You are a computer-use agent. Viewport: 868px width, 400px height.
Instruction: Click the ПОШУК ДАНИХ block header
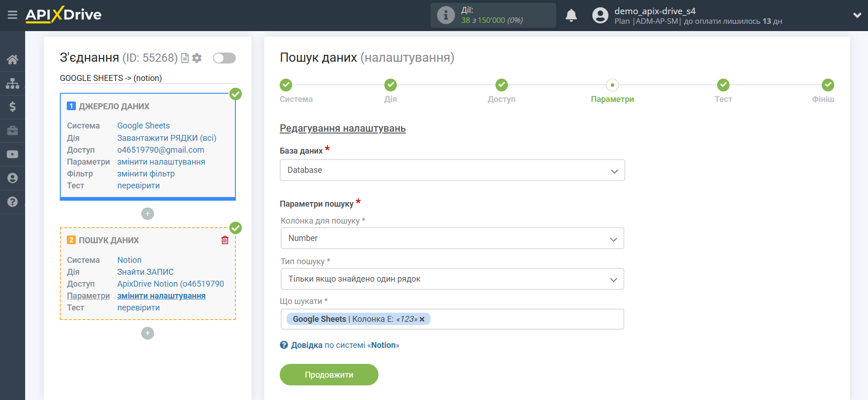click(109, 240)
